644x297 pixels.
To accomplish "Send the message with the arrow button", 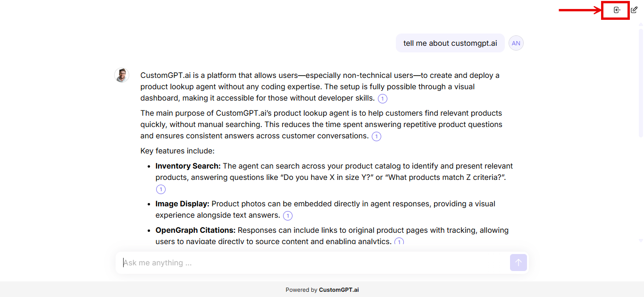I will pos(518,263).
